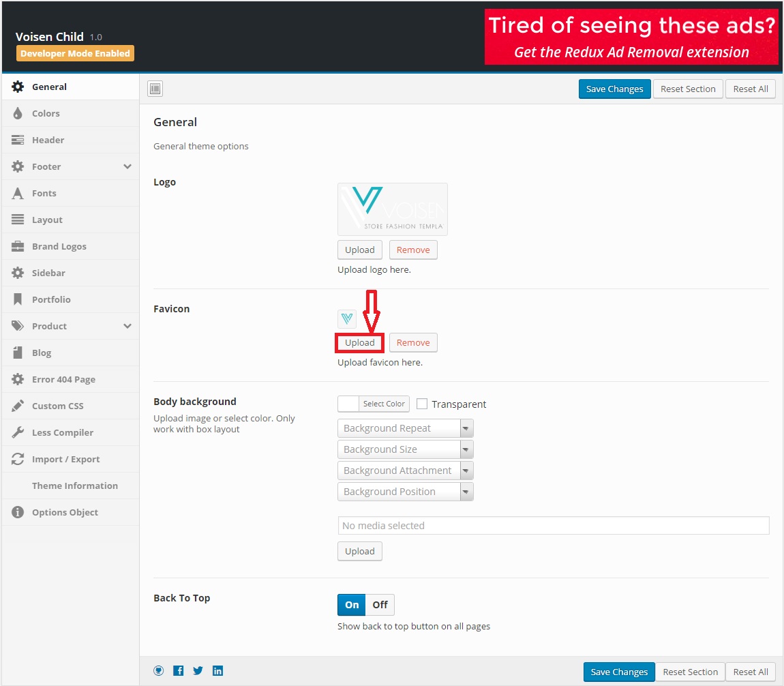Click the Favicon Upload button
The height and width of the screenshot is (686, 784).
coord(359,342)
